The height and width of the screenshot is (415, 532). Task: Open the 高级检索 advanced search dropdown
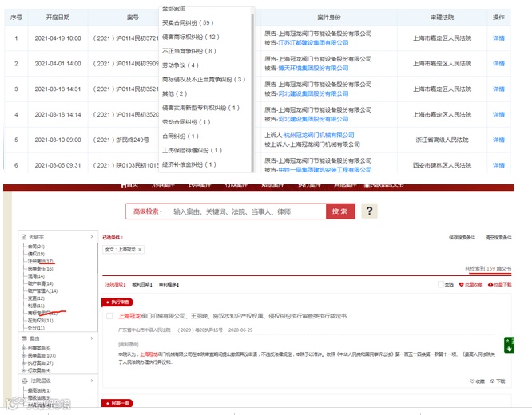[x=148, y=211]
